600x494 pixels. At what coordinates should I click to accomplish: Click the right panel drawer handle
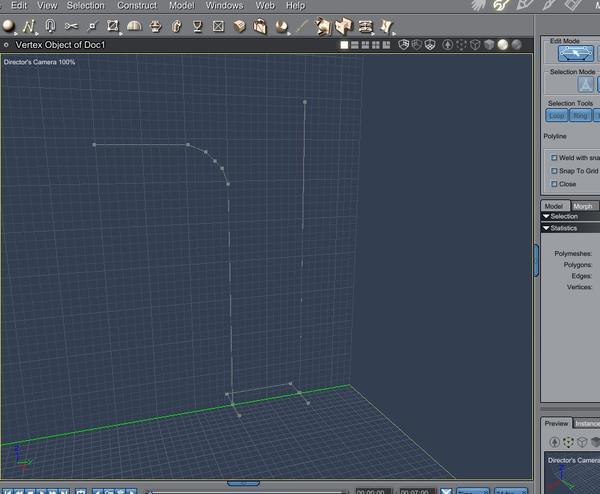pyautogui.click(x=536, y=260)
